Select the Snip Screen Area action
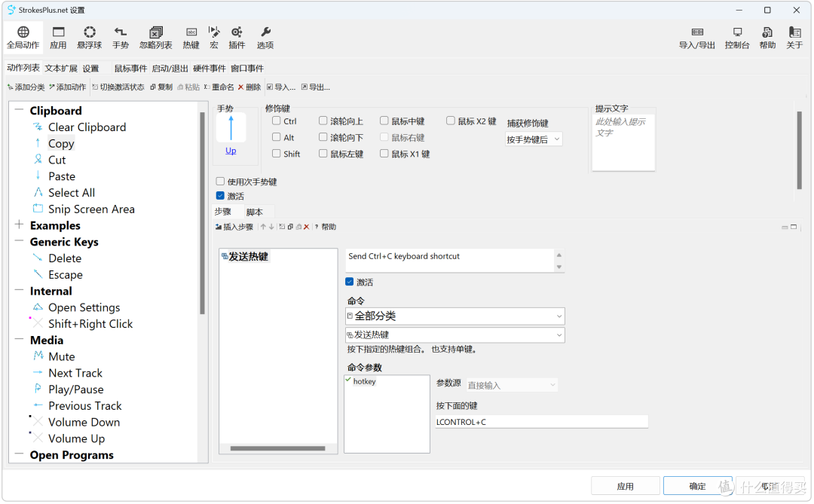 coord(91,209)
